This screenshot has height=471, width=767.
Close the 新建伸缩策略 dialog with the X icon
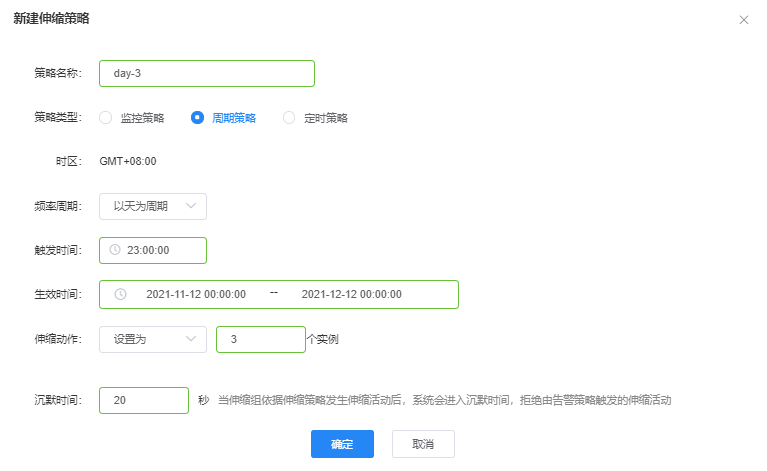[743, 19]
